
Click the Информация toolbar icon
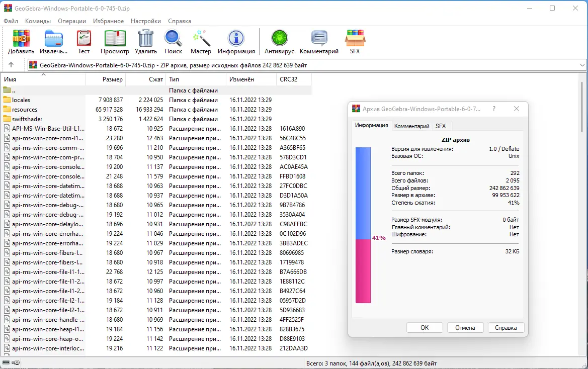click(236, 38)
